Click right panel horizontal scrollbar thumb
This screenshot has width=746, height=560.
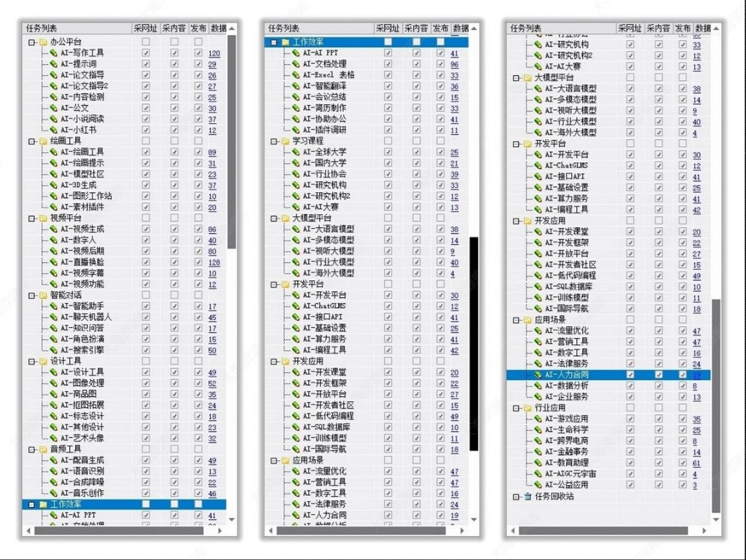[603, 531]
